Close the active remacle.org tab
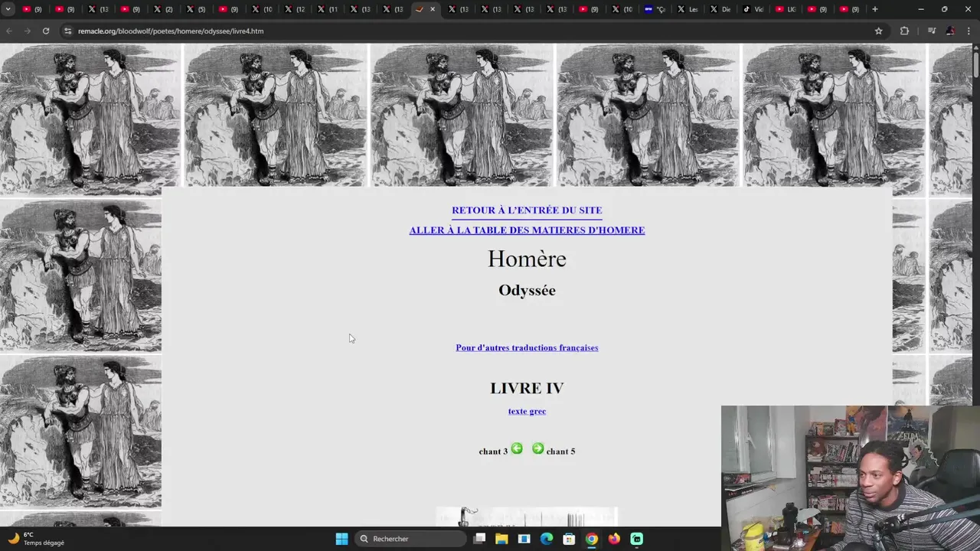 (433, 9)
